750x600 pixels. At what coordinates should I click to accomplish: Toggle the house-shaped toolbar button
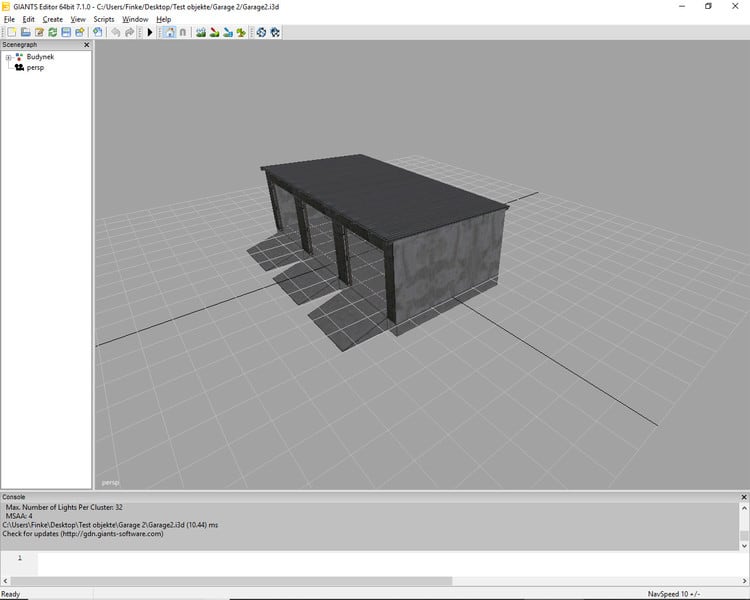169,32
